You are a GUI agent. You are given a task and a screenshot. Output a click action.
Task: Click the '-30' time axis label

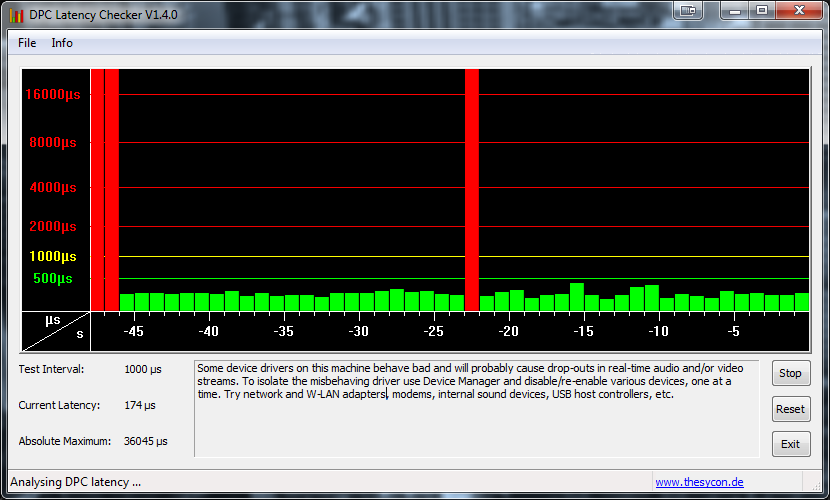coord(359,331)
